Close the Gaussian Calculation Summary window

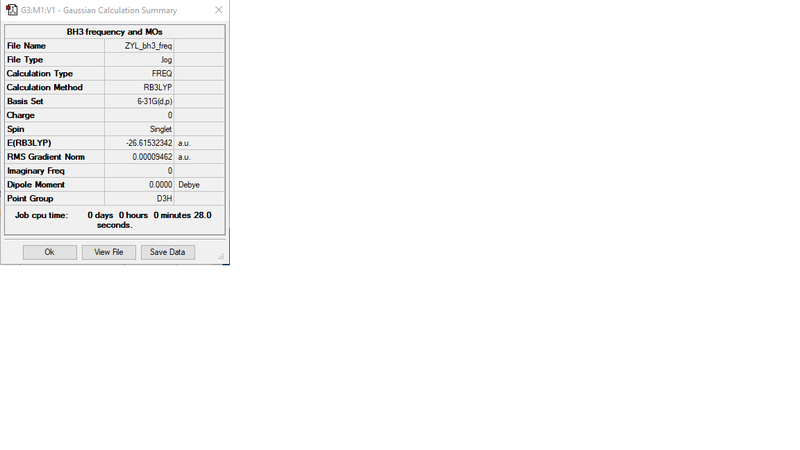(218, 10)
